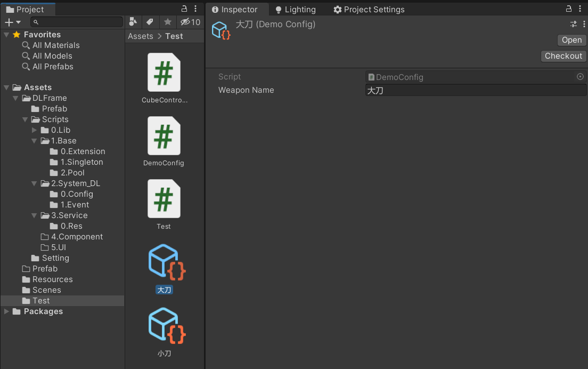Viewport: 588px width, 369px height.
Task: Click the Open button in Inspector
Action: click(x=571, y=40)
